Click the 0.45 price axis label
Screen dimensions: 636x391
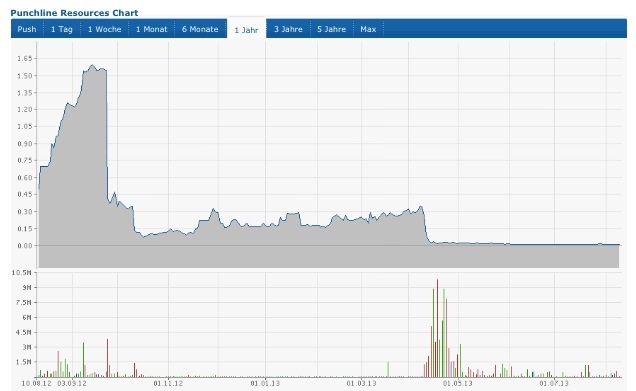click(24, 194)
